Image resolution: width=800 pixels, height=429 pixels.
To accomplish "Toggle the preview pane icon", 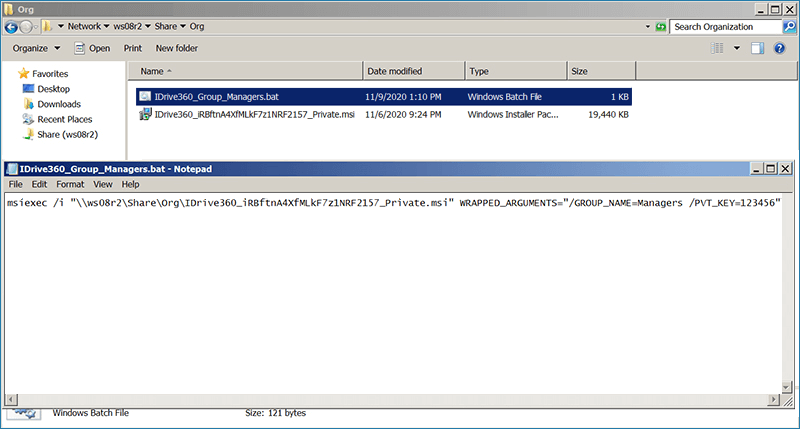I will tap(758, 48).
